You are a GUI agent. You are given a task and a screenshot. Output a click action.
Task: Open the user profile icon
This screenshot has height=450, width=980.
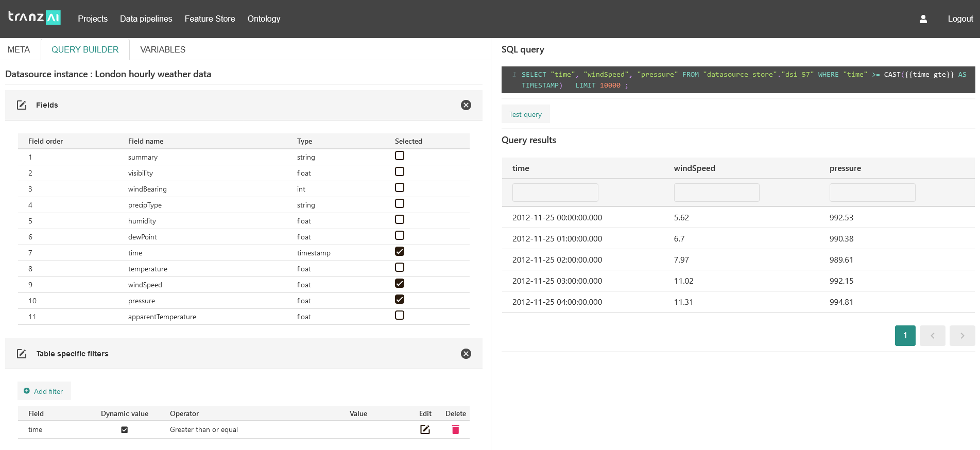pos(923,19)
